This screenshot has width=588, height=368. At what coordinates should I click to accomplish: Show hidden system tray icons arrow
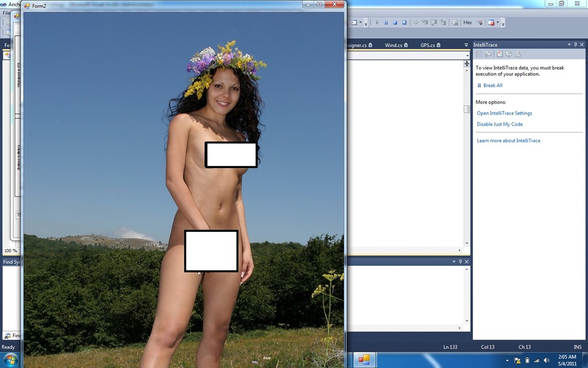click(508, 361)
